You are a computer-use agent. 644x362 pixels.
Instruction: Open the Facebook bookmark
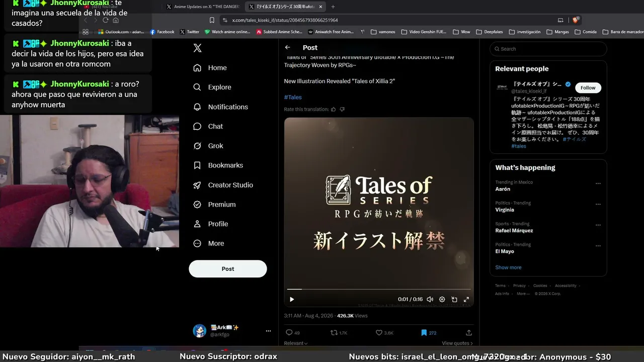click(x=162, y=32)
